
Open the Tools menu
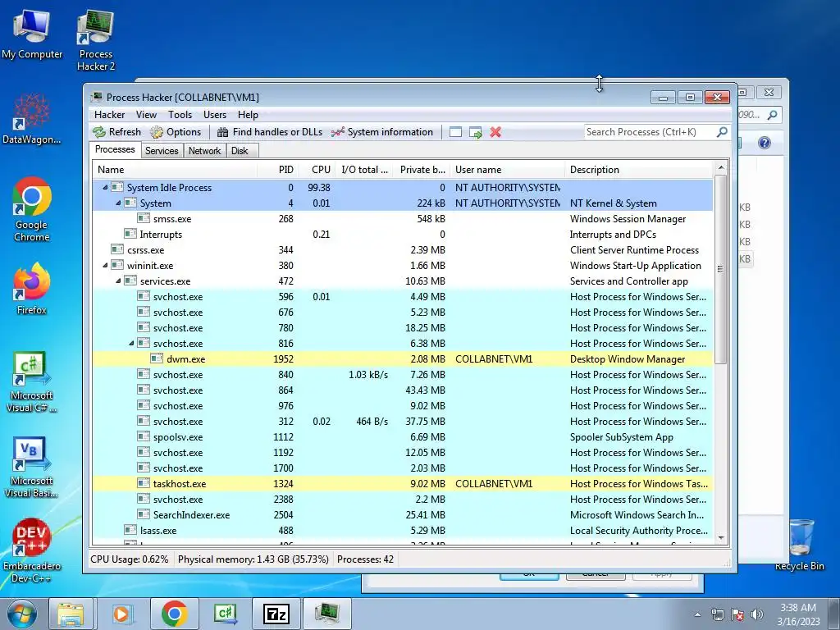[180, 115]
